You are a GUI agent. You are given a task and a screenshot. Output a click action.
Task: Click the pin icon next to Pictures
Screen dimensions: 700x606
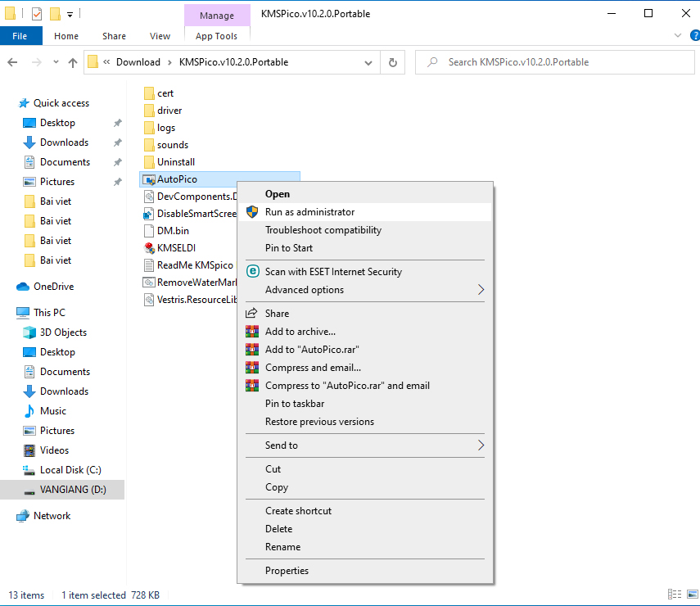click(117, 182)
